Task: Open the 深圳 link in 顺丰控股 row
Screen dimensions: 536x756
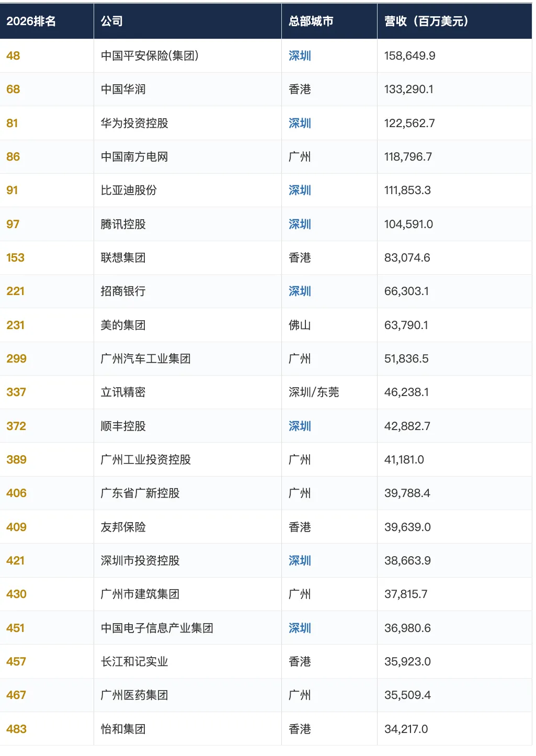Action: (300, 426)
